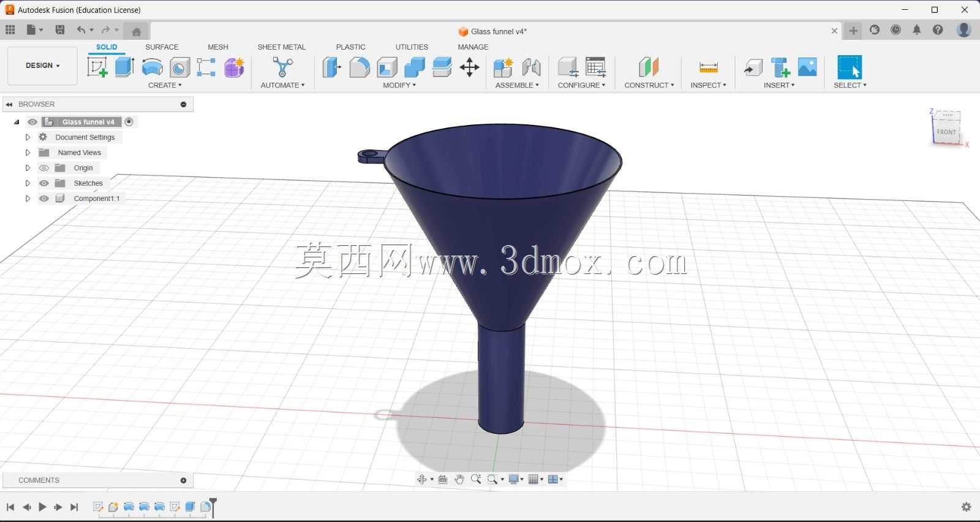Open the CONSTRUCT dropdown menu

coord(649,85)
